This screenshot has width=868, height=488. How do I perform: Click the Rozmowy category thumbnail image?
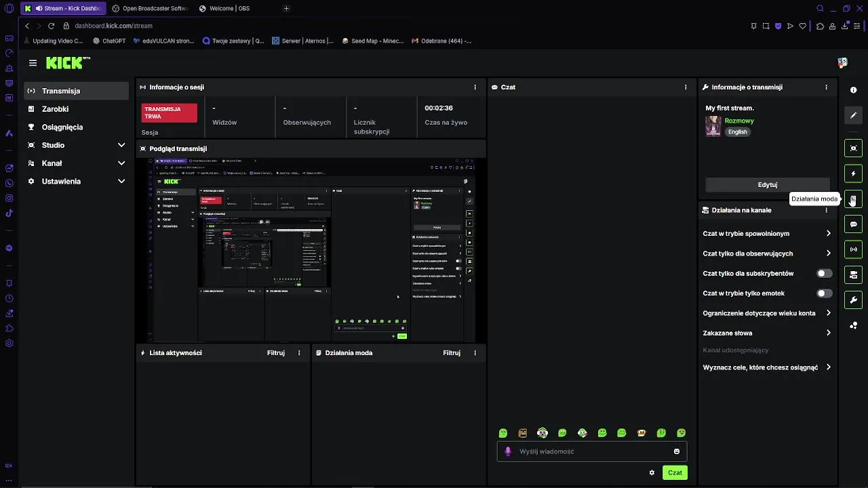pyautogui.click(x=713, y=126)
